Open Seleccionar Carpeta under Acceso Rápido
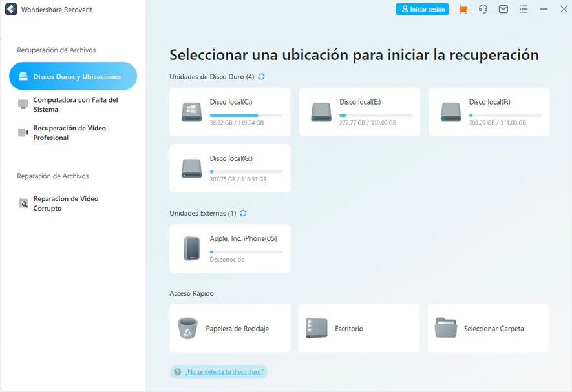Image resolution: width=572 pixels, height=392 pixels. [488, 328]
